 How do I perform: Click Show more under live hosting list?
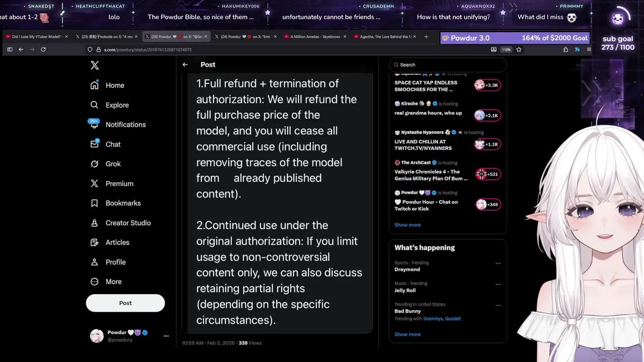(x=408, y=225)
